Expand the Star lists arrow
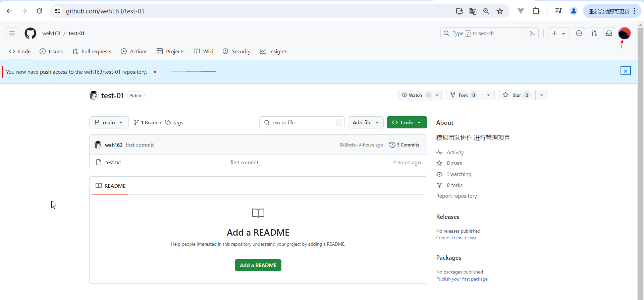Screen dimensions: 644x300 [x=542, y=95]
